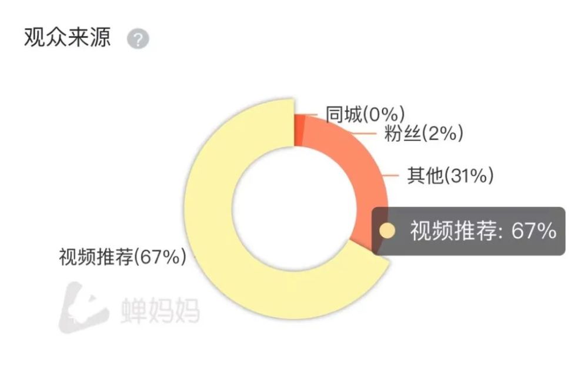The width and height of the screenshot is (588, 385).
Task: Click the 粉丝(2%) chart label
Action: (x=424, y=134)
